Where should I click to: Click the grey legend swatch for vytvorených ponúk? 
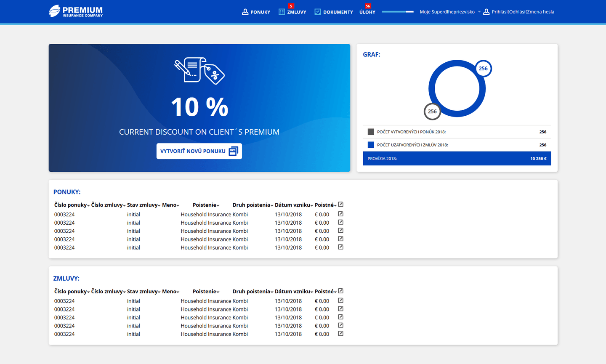coord(371,132)
